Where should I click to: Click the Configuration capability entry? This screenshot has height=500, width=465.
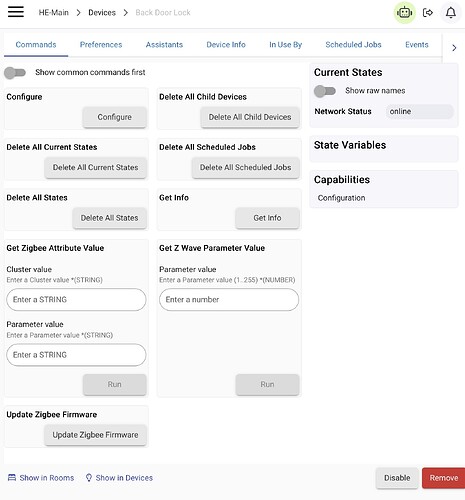[x=341, y=198]
